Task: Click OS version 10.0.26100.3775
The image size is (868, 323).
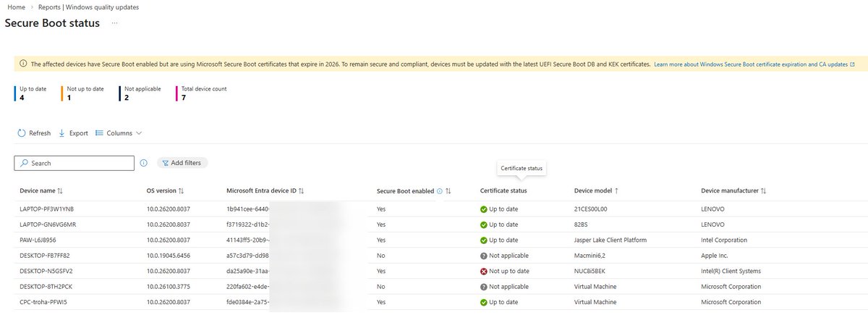Action: point(168,286)
